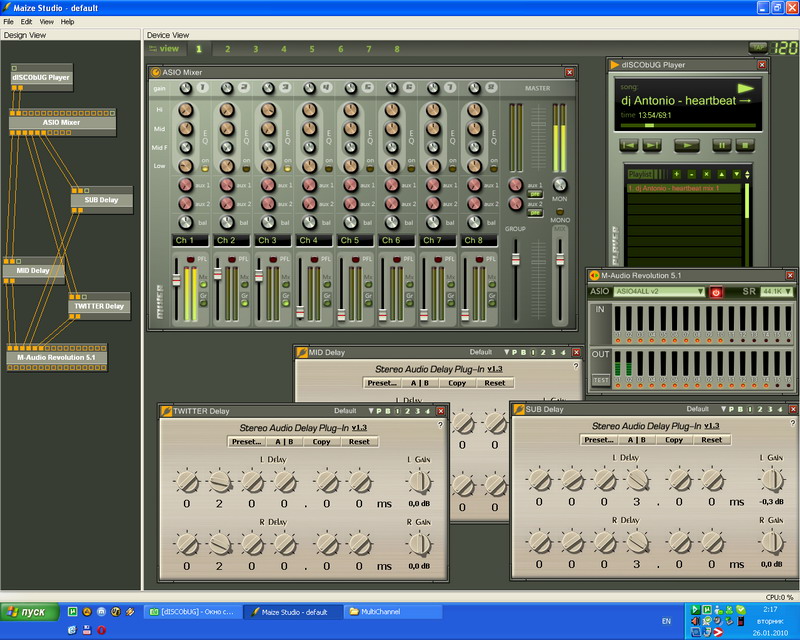Skip to the previous track in the player

[x=629, y=145]
